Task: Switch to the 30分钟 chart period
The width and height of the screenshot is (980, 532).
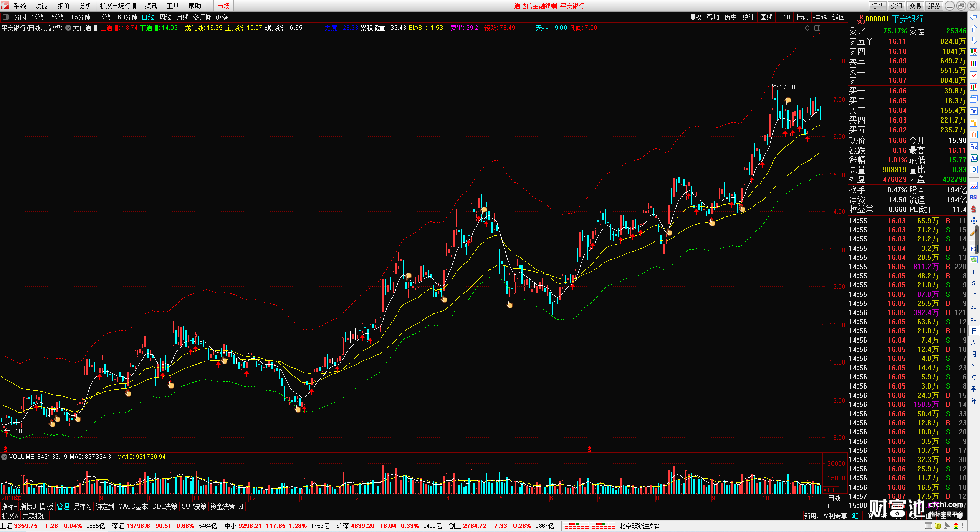Action: pos(104,17)
